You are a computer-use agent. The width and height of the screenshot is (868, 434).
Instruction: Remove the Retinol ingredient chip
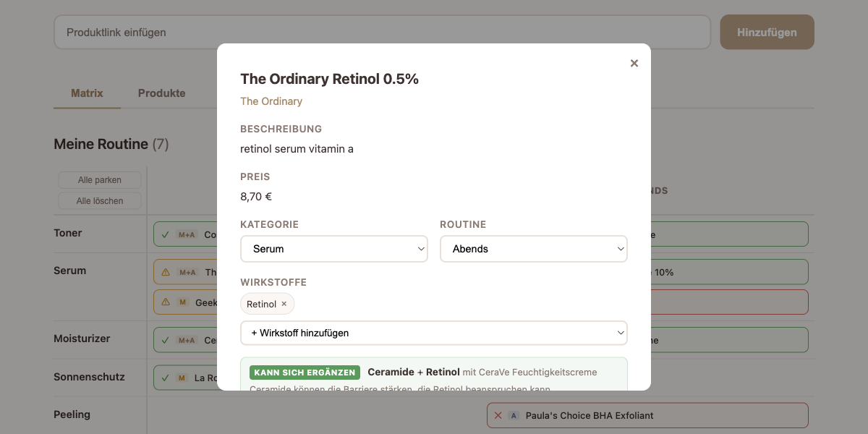(x=284, y=304)
